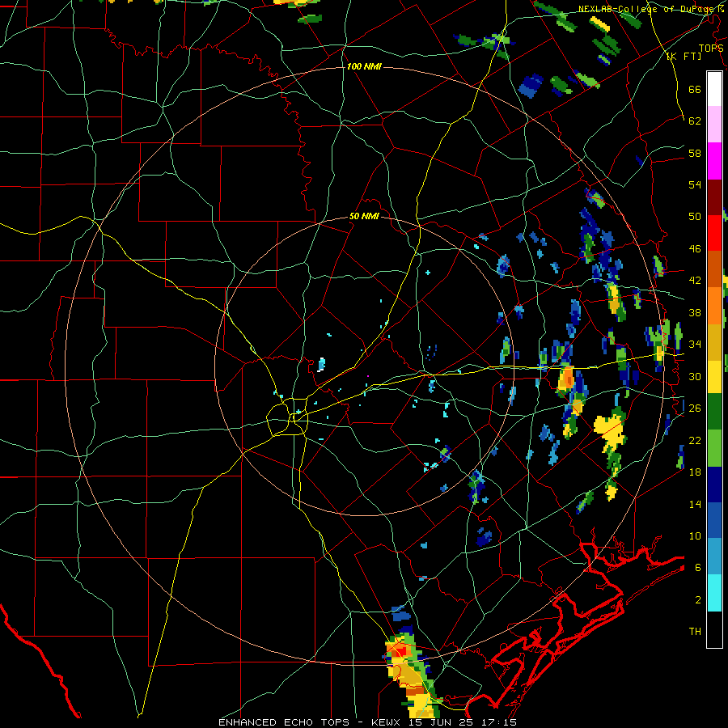This screenshot has width=728, height=728.
Task: Pick the yellow band in the legend
Action: tap(714, 376)
